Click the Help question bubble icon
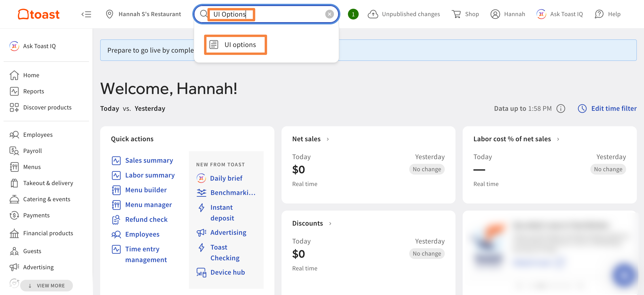Screen dimensions: 644x295 pyautogui.click(x=599, y=14)
